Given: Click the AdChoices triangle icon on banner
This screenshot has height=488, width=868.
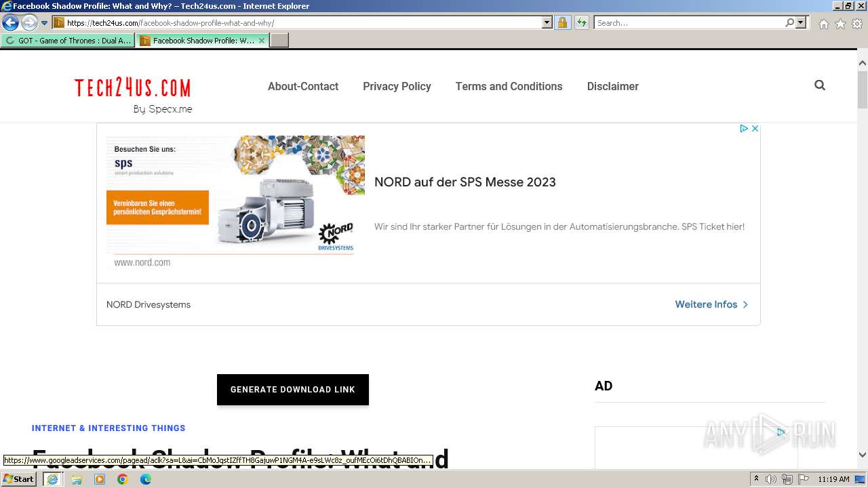Looking at the screenshot, I should click(x=743, y=129).
